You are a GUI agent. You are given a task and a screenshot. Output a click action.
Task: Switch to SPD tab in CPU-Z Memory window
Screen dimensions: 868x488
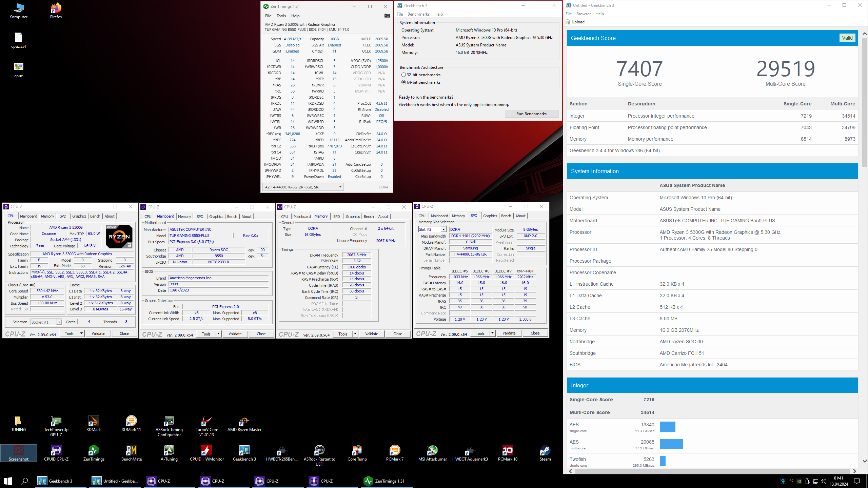click(x=336, y=217)
